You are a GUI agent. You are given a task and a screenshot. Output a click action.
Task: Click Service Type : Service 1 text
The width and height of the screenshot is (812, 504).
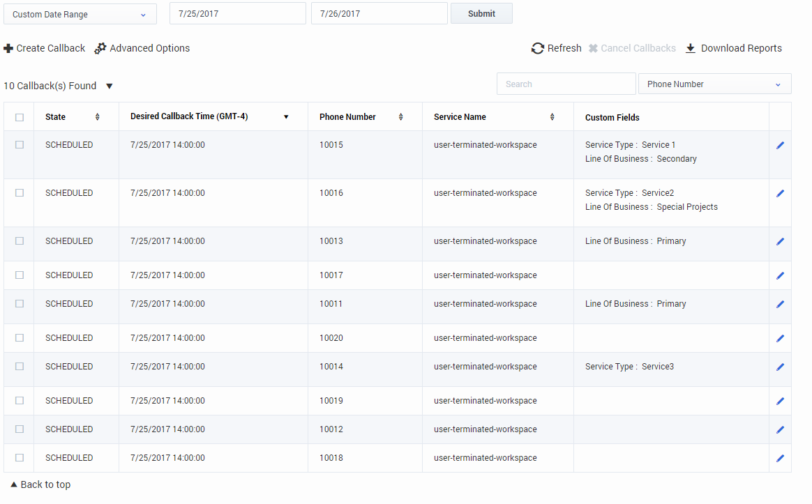click(x=630, y=145)
